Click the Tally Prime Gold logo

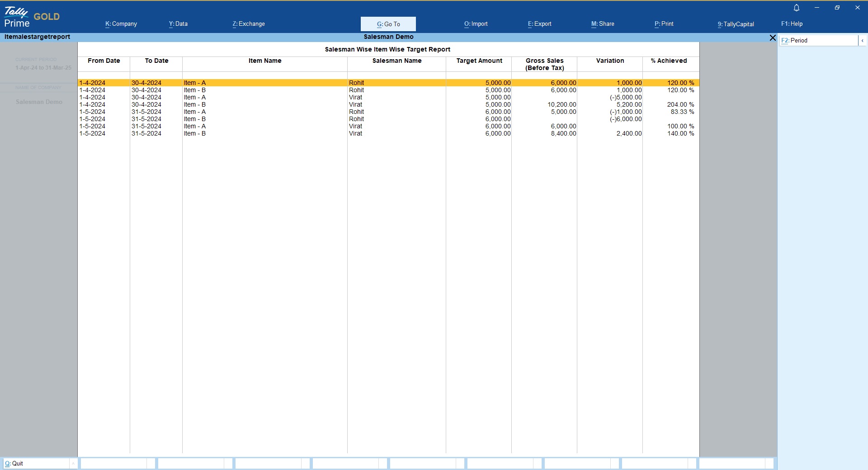[32, 17]
